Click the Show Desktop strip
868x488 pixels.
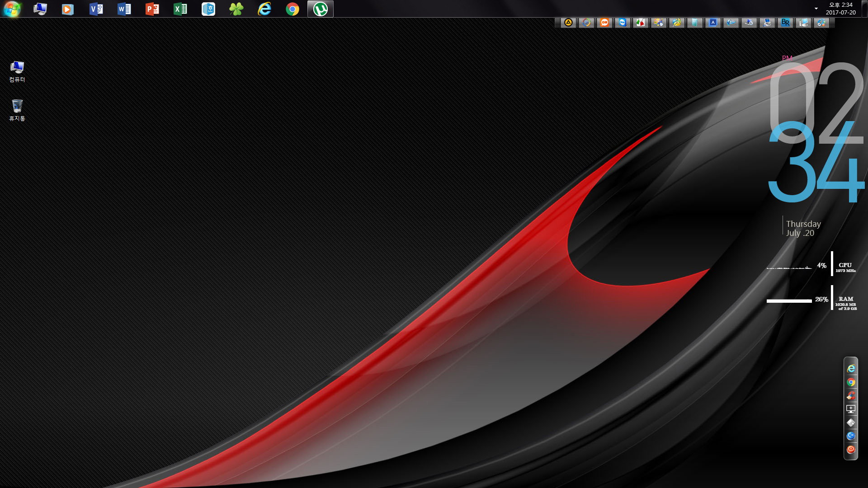(864, 9)
